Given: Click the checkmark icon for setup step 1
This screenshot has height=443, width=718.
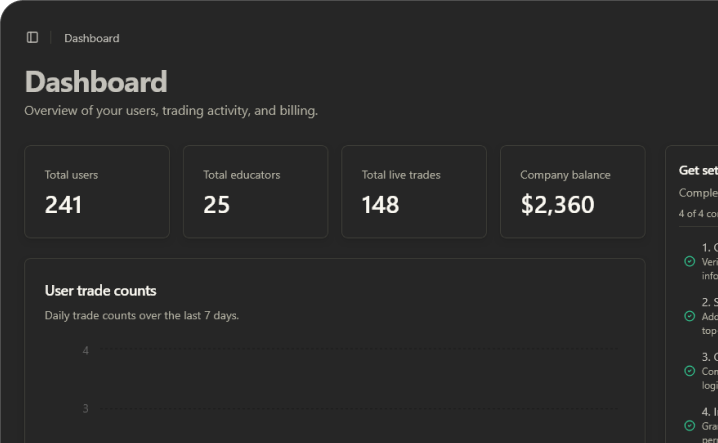Looking at the screenshot, I should [x=690, y=261].
